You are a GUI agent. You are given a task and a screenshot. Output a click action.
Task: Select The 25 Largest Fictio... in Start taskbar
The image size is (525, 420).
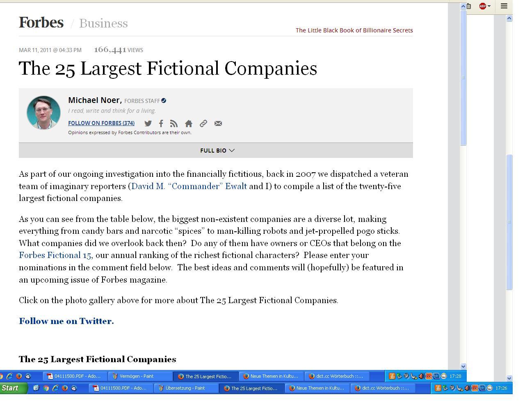click(x=252, y=388)
